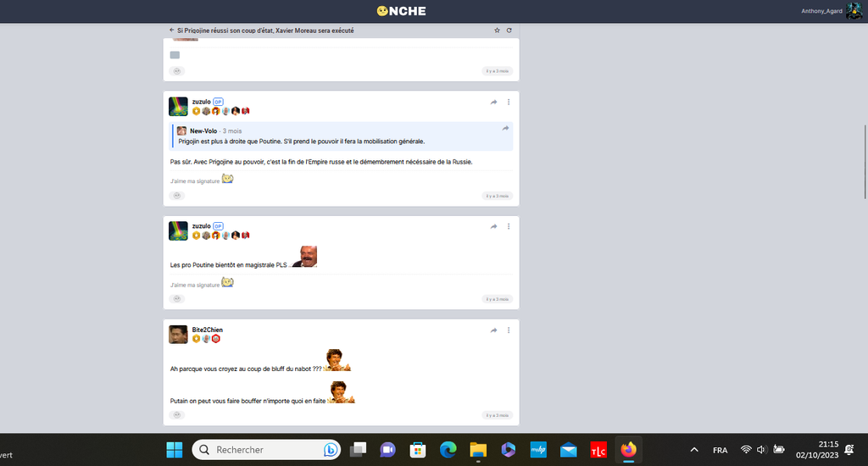
Task: Click the FRA language indicator
Action: (721, 450)
